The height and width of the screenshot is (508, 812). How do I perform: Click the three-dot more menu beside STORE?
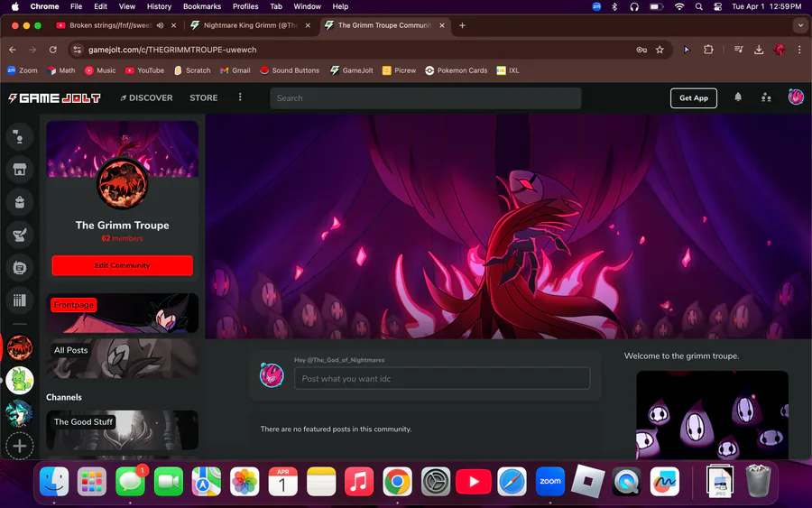point(240,97)
